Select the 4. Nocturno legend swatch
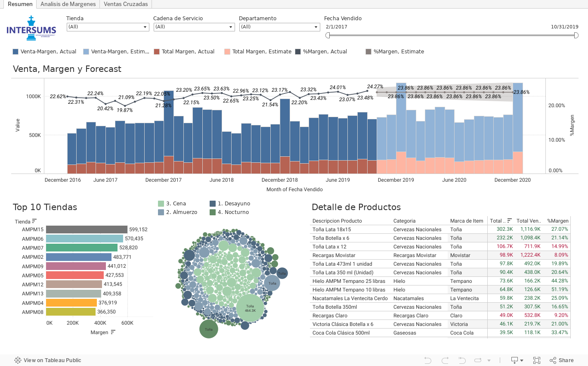Viewport: 588px width, 366px height. point(213,212)
